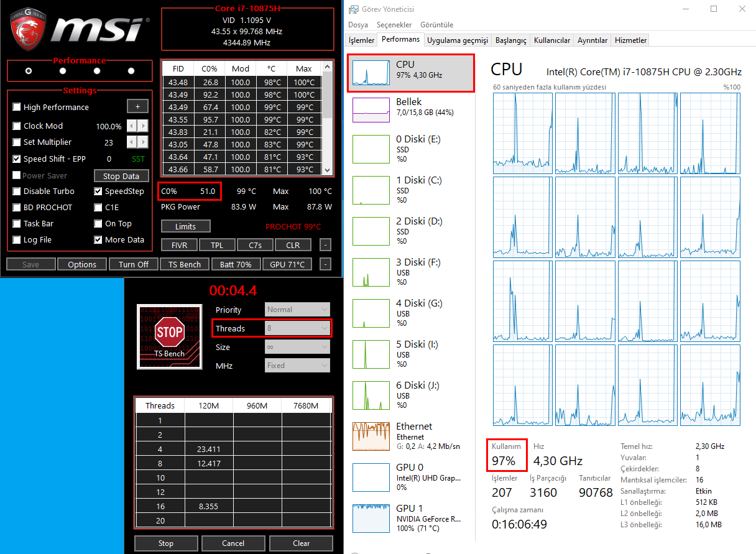The image size is (756, 554).
Task: Click the Limits button
Action: 185,226
